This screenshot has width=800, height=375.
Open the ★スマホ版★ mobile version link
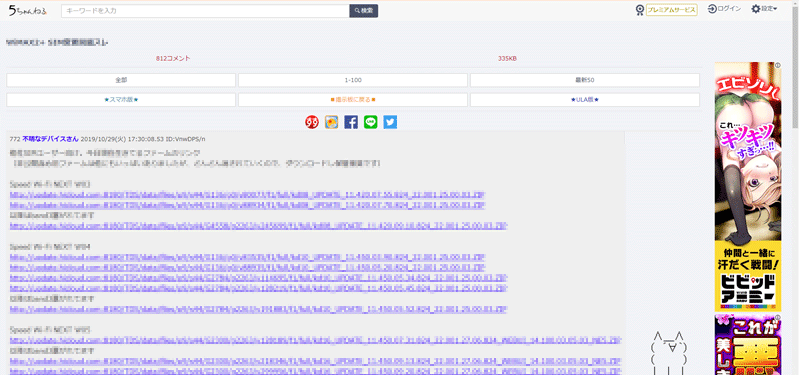(x=121, y=99)
